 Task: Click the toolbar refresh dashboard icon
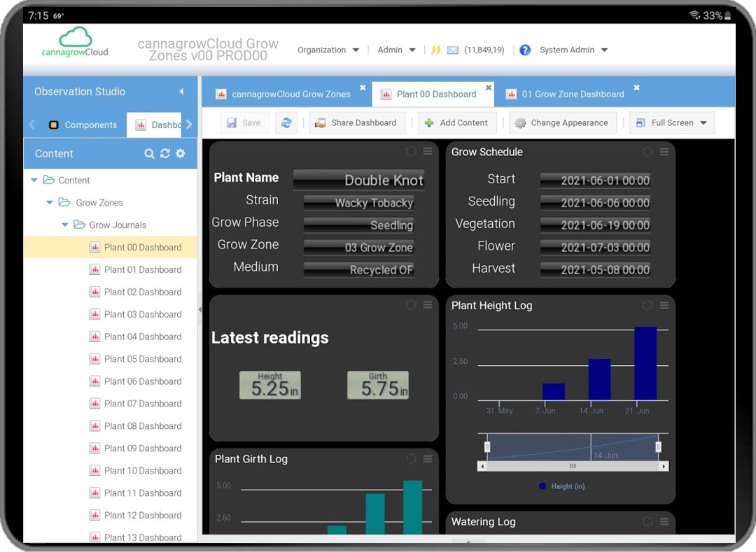point(286,122)
